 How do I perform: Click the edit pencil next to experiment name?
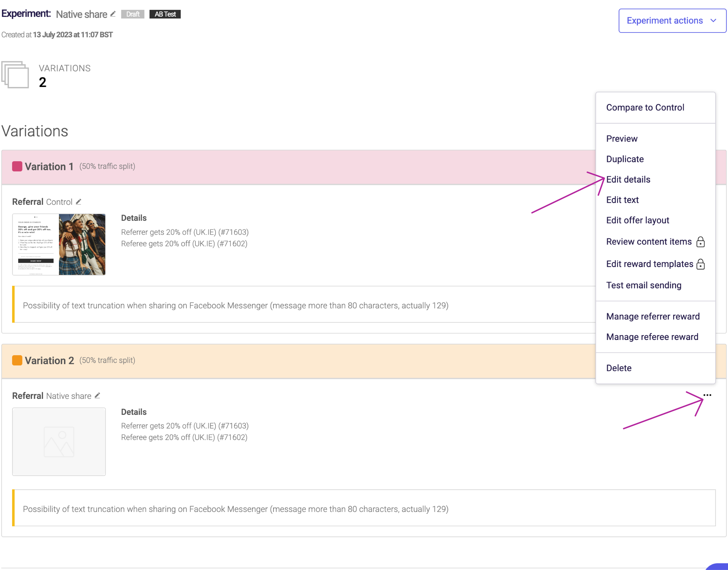pos(113,14)
